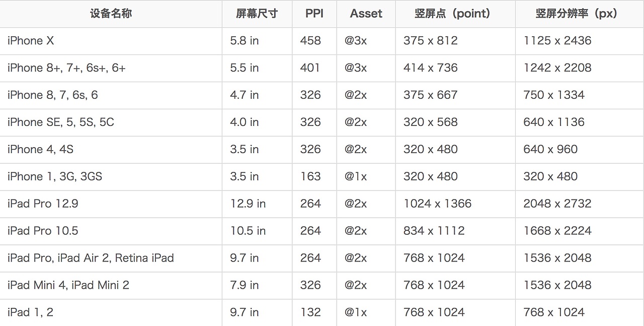Click the PPI column header
644x326 pixels.
[x=314, y=14]
